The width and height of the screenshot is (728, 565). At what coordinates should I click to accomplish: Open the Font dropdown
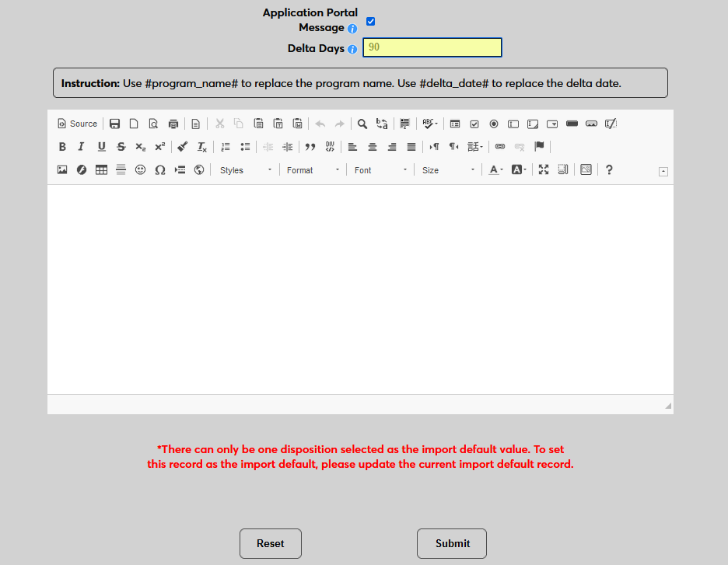380,170
